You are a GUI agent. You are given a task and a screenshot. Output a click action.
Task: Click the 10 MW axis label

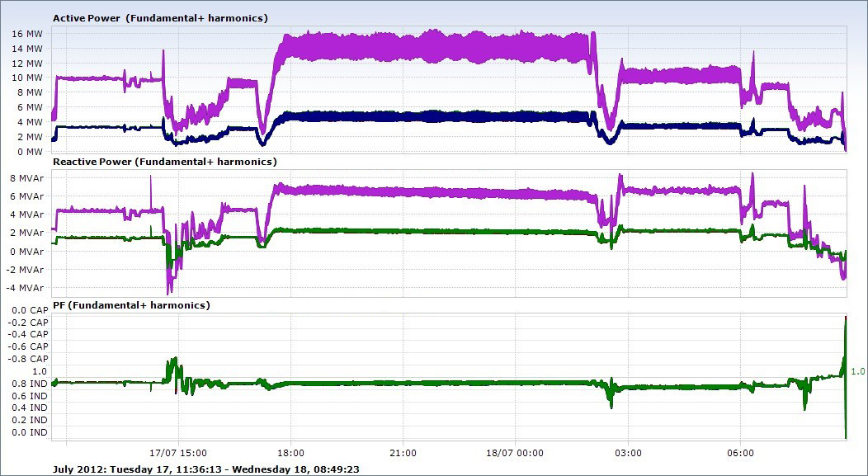point(26,78)
